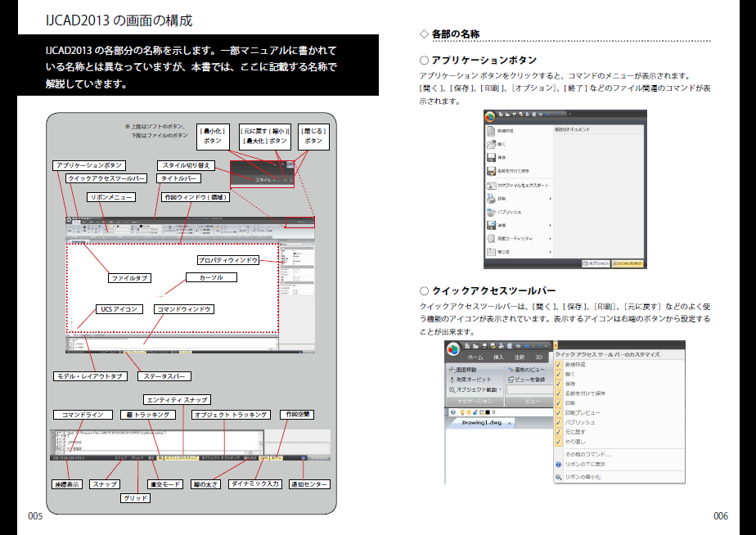Click the 図面ユーティリティ icon in application menu
This screenshot has height=535, width=756.
491,239
